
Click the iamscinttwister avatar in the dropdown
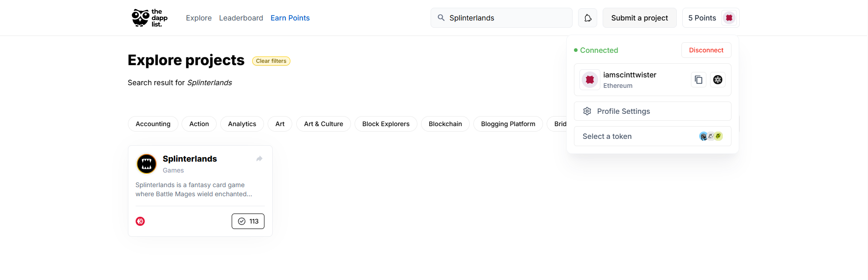click(x=590, y=80)
